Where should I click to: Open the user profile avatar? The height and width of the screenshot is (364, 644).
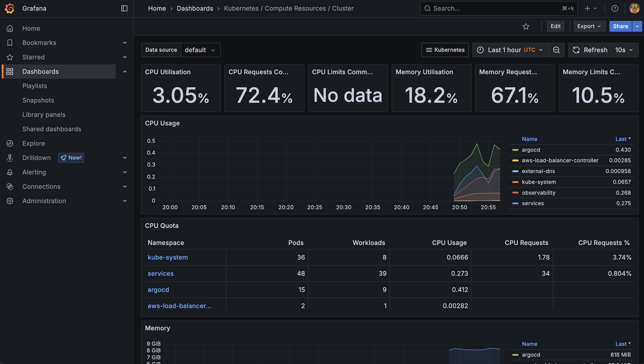pos(634,8)
